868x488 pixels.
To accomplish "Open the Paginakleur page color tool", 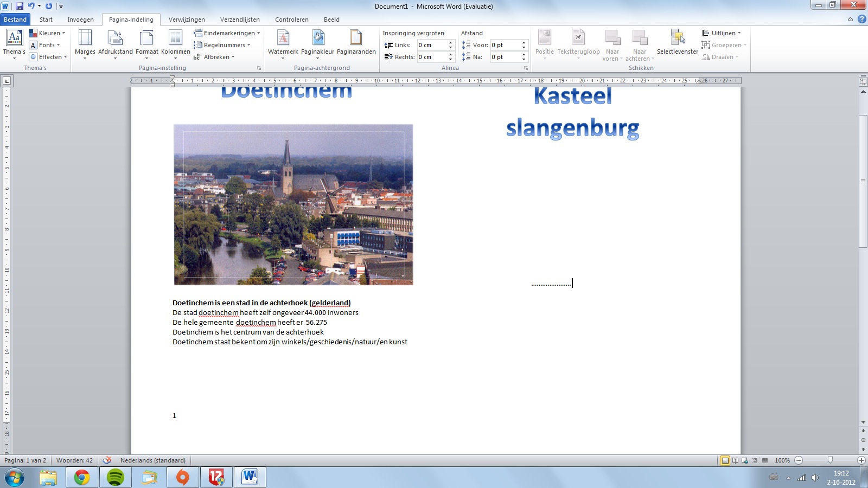I will 317,43.
